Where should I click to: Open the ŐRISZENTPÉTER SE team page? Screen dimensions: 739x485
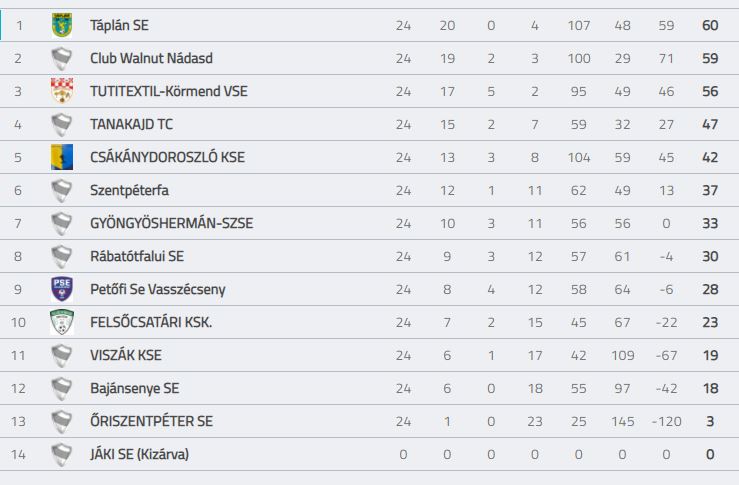(151, 421)
